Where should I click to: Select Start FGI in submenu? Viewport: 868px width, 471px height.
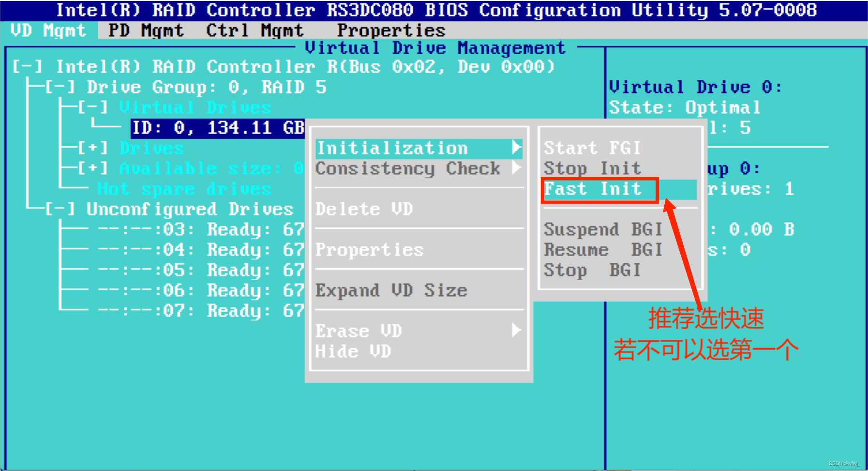592,148
